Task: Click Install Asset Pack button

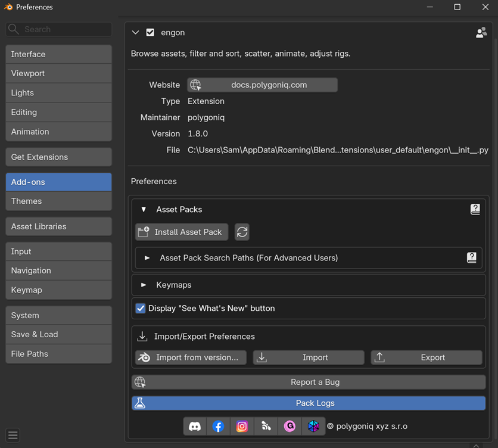Action: (182, 232)
